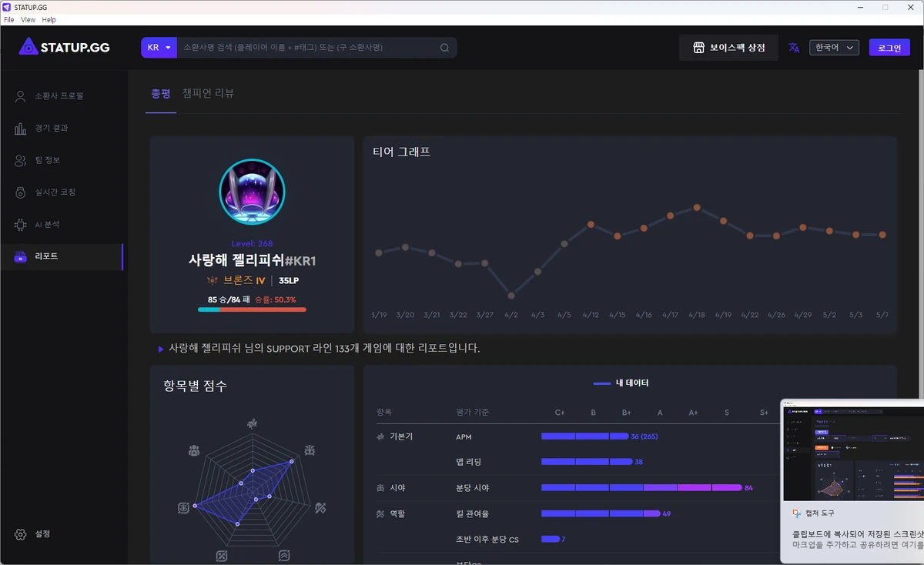The width and height of the screenshot is (924, 565).
Task: Click the 캡처 도구 icon in notification
Action: point(796,513)
